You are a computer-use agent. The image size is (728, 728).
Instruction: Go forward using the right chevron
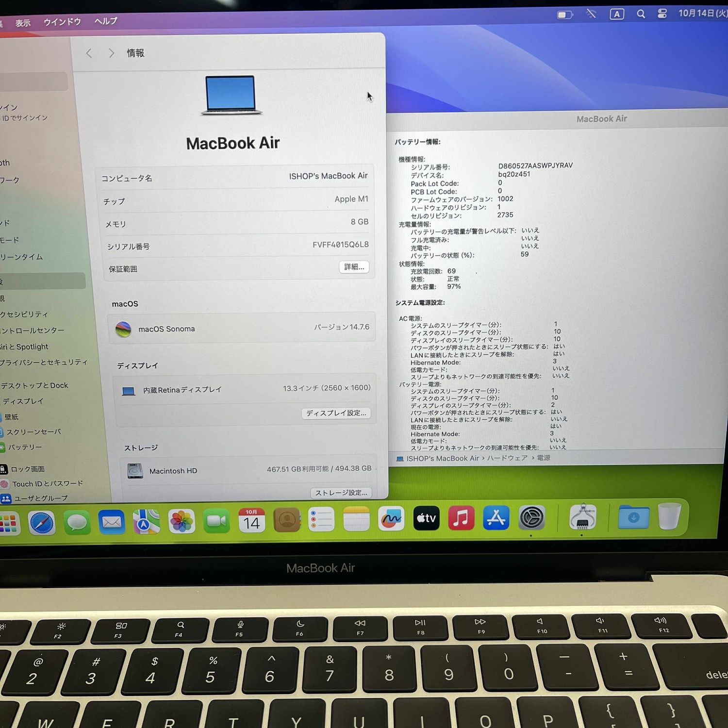112,53
